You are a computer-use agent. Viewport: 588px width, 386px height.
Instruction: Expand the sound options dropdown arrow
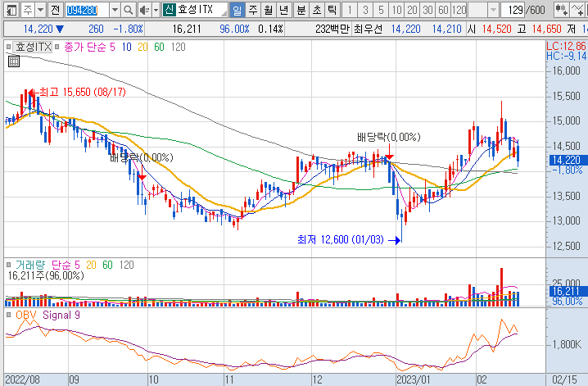pyautogui.click(x=156, y=10)
